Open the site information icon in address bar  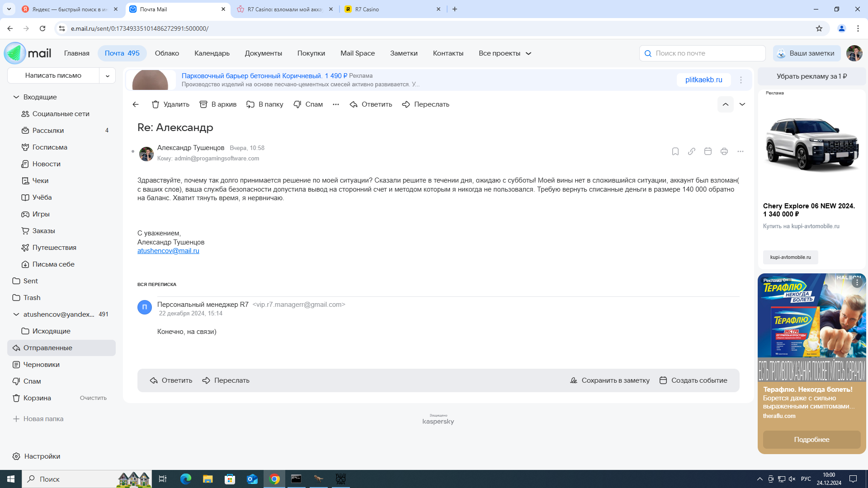pyautogui.click(x=62, y=28)
